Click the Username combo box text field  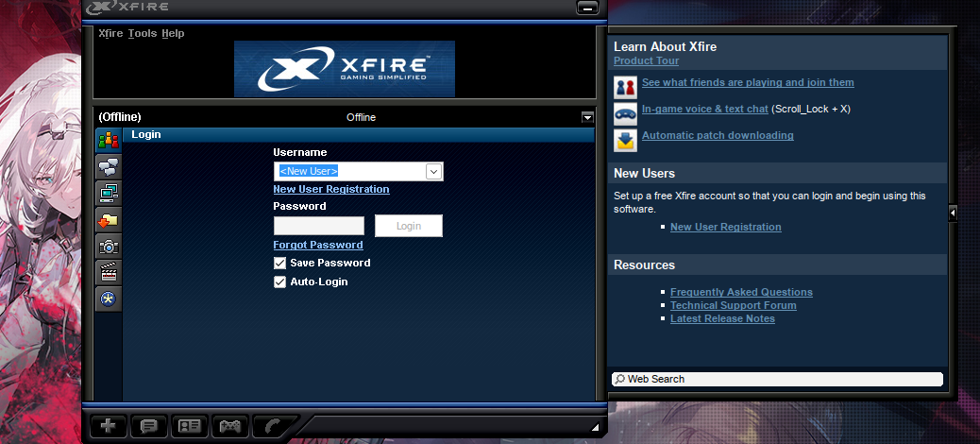(x=350, y=171)
